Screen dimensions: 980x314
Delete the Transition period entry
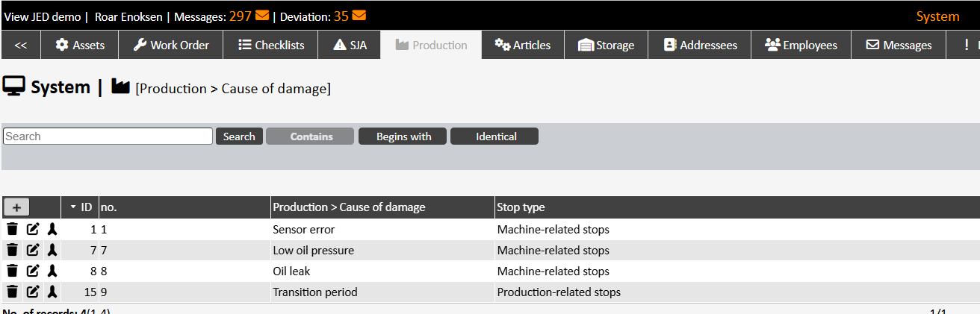13,292
